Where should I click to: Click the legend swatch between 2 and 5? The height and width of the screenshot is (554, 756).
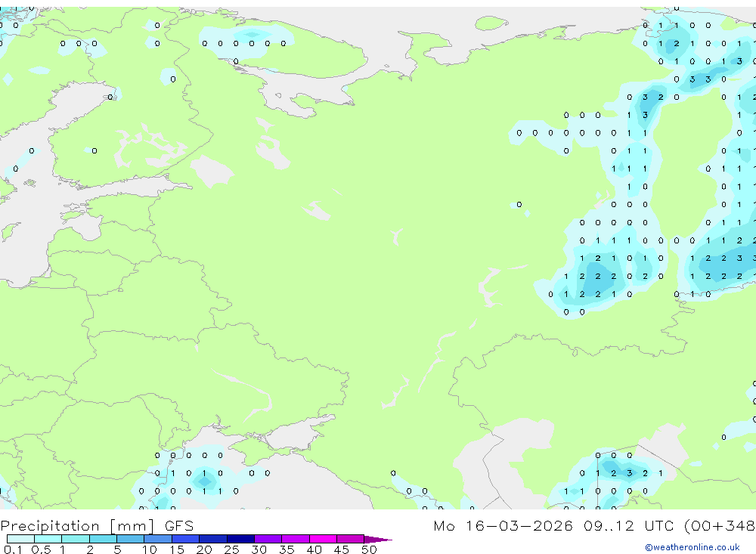point(103,539)
